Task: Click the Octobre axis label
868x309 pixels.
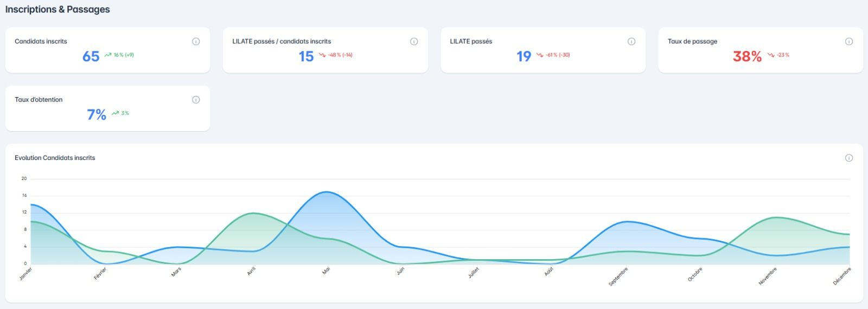Action: click(695, 274)
